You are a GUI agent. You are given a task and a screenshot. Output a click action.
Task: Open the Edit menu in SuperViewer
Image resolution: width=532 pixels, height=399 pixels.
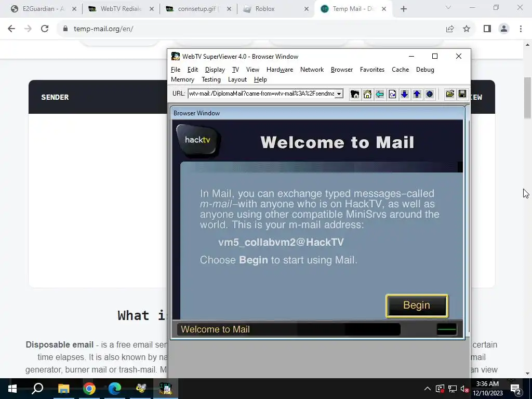pos(192,70)
